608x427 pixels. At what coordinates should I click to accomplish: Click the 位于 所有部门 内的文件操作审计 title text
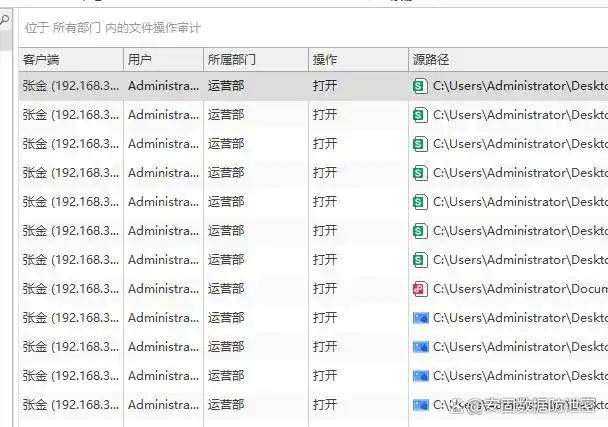(x=113, y=28)
